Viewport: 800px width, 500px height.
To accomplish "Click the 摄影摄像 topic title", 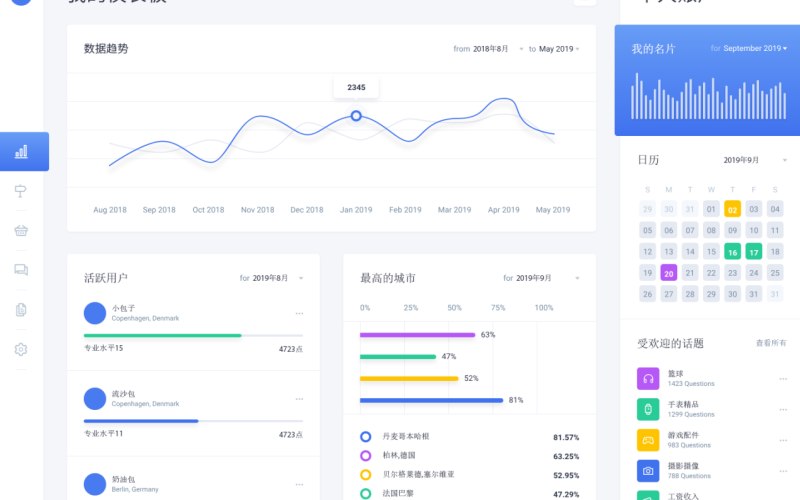I will coord(683,466).
